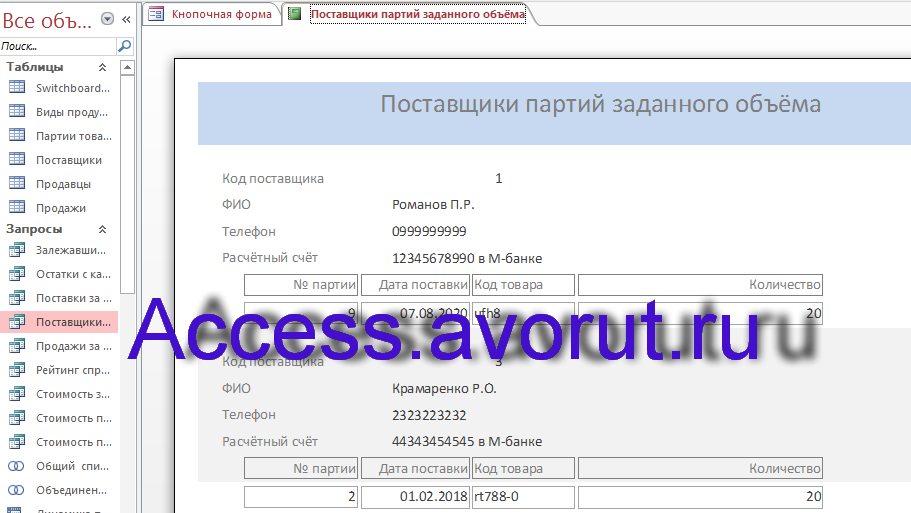Select Поставщики table icon
Screen dimensions: 911x513
pos(17,159)
